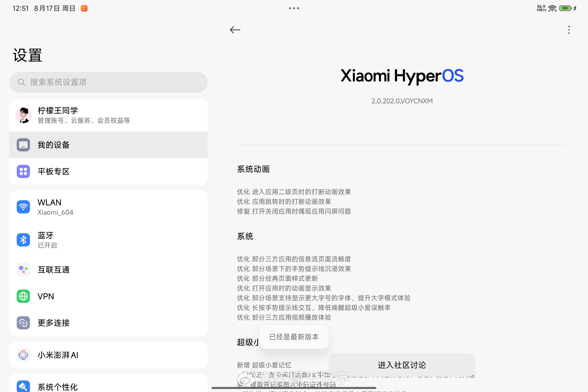The image size is (588, 392).
Task: Click line 修复 打开关闭应用时偶现应用闪屏问题
Action: tap(294, 211)
